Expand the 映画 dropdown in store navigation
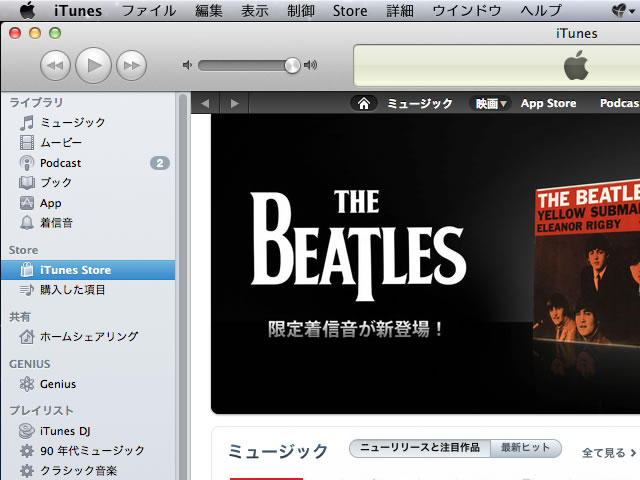The height and width of the screenshot is (480, 640). point(491,104)
